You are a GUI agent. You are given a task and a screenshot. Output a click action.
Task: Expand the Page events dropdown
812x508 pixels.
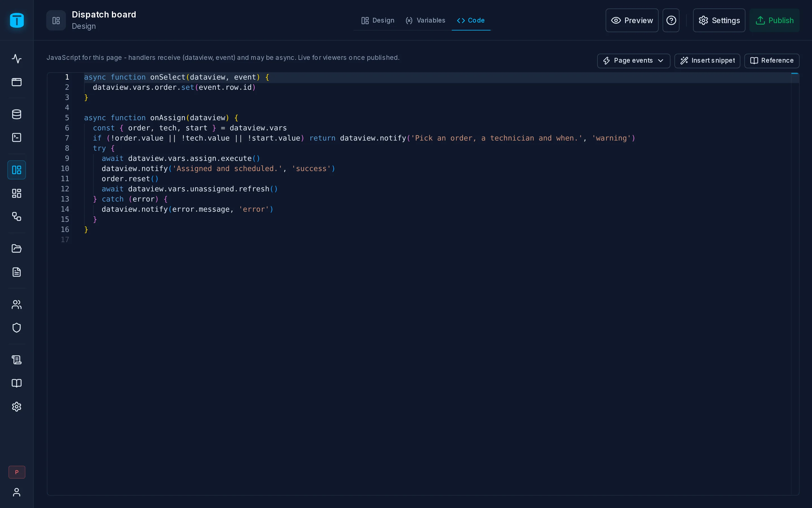pyautogui.click(x=634, y=61)
